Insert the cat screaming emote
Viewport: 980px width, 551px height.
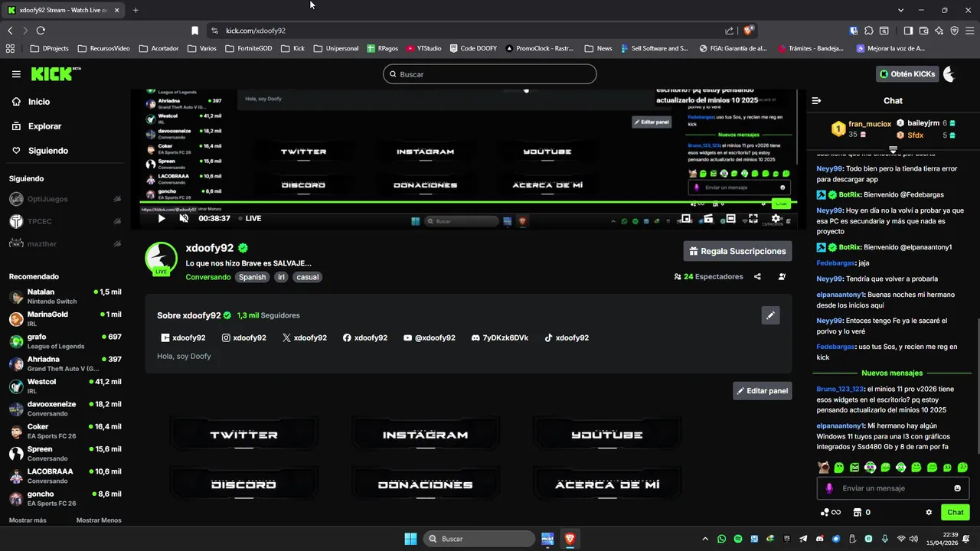[824, 467]
